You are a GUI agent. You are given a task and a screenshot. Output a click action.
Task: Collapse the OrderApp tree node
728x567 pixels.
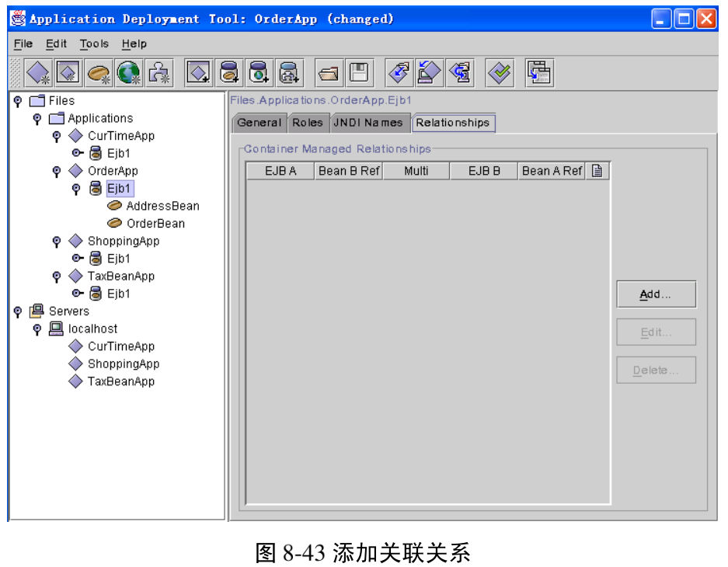click(57, 172)
